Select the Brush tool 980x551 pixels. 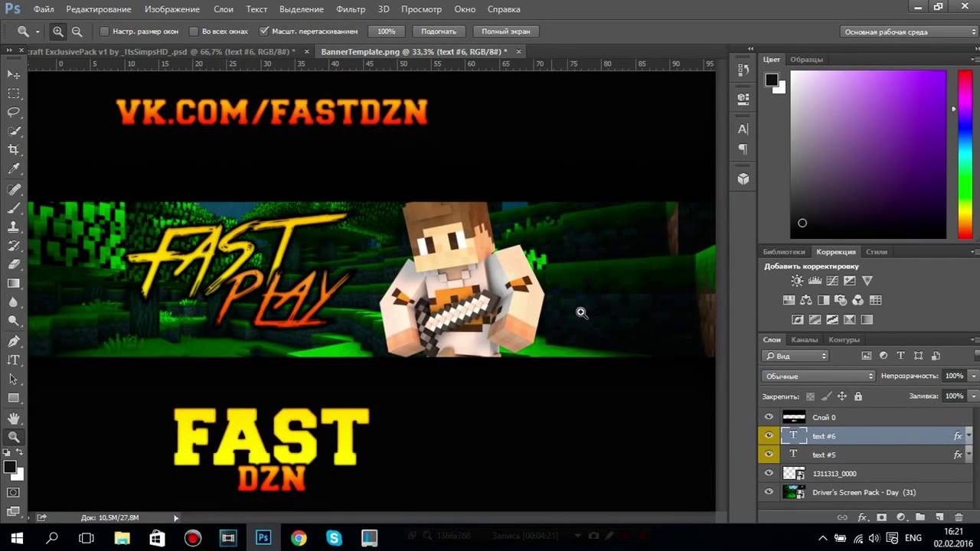[x=14, y=208]
